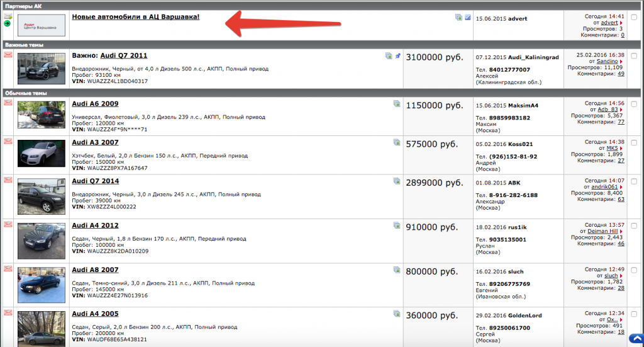This screenshot has height=347, width=644.
Task: Click the red last-post arrow next to Deiman Hill
Action: coord(621,232)
